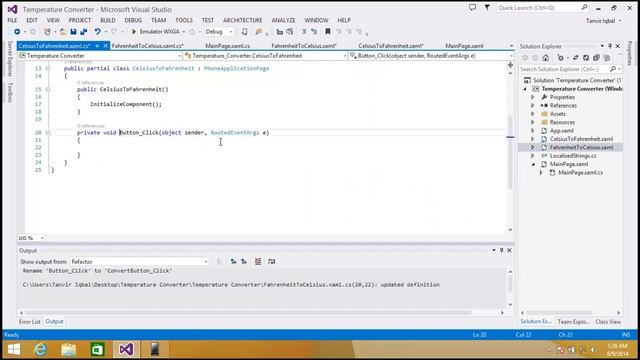Select LocalizedStrings.cs in Solution Explorer
This screenshot has height=360, width=640.
pos(573,156)
